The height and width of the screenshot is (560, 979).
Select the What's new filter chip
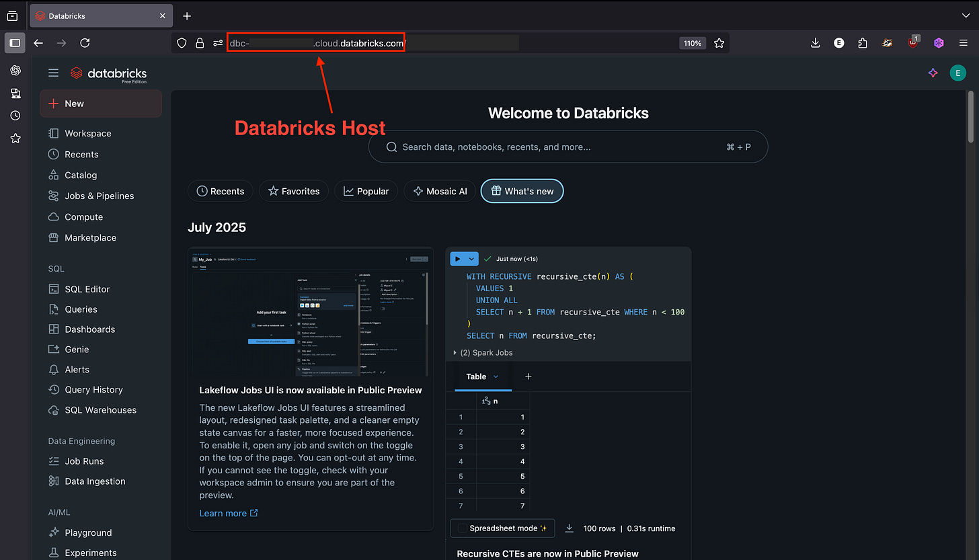pos(522,191)
